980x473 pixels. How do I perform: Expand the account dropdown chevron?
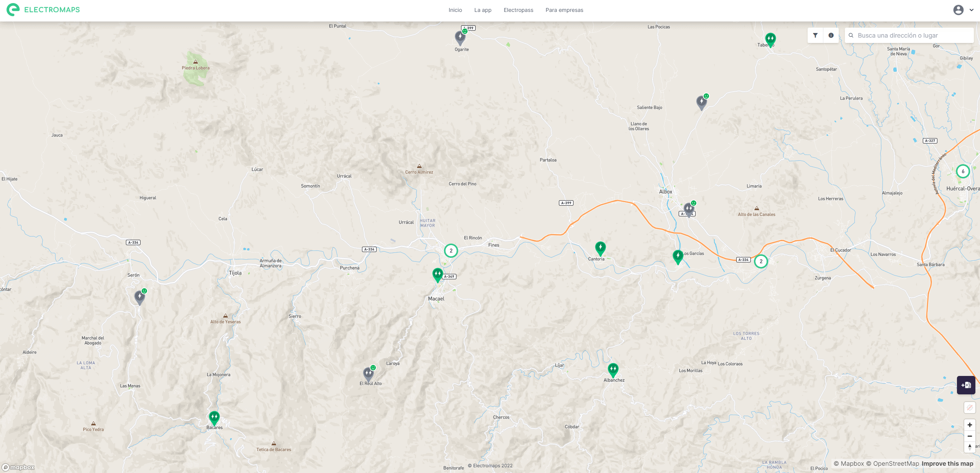tap(972, 10)
